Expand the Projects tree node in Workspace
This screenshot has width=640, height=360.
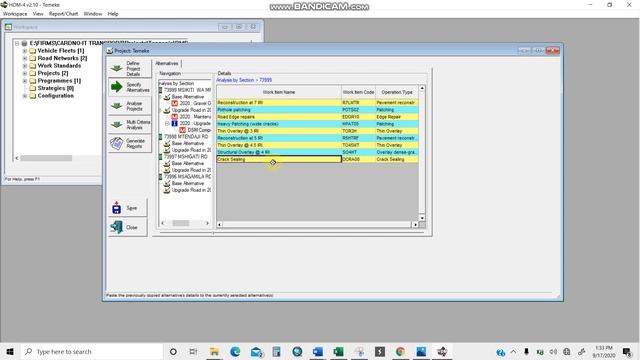24,73
